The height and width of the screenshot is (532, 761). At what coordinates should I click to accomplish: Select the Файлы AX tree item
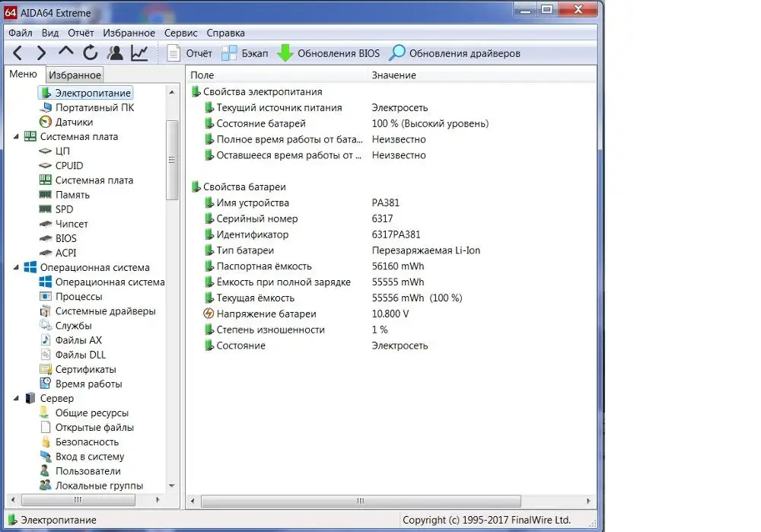71,340
